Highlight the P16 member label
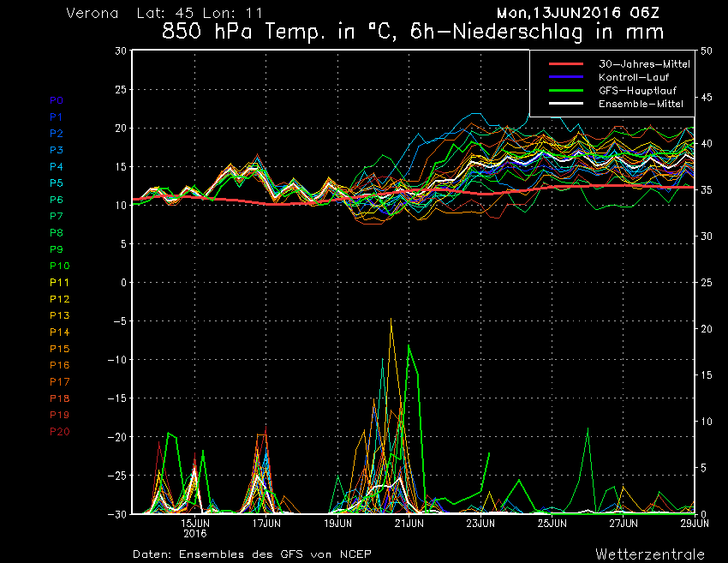Screen dimensions: 728x563 [x=60, y=365]
